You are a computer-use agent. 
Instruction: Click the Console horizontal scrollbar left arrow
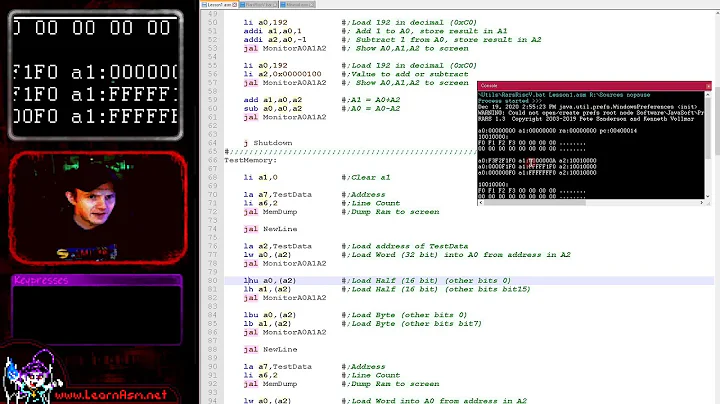(481, 200)
